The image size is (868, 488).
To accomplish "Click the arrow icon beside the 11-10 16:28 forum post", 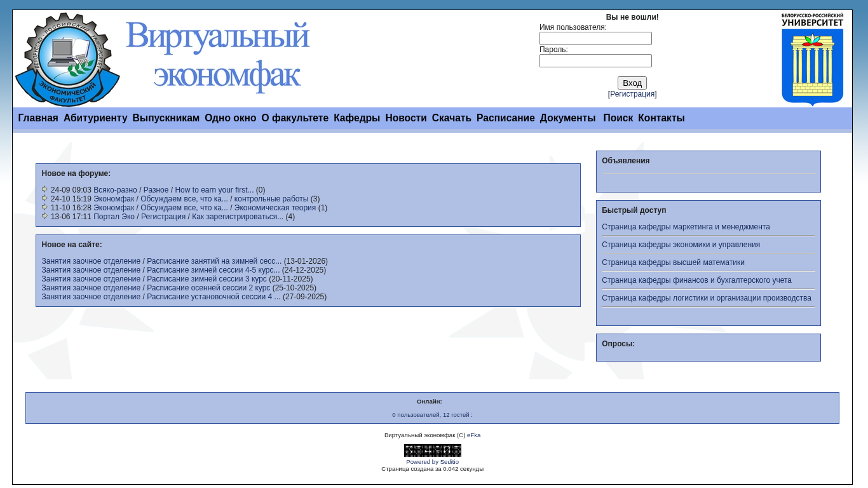I will pyautogui.click(x=45, y=207).
